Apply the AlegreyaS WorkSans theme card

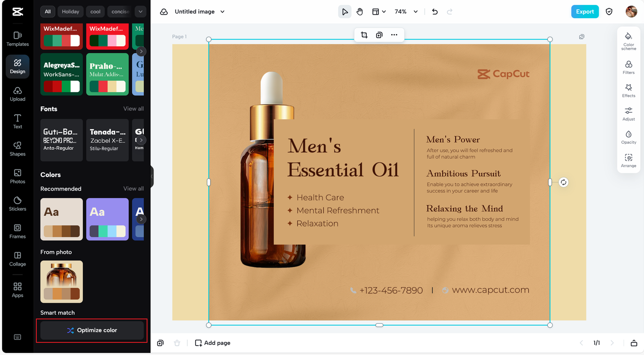[61, 74]
